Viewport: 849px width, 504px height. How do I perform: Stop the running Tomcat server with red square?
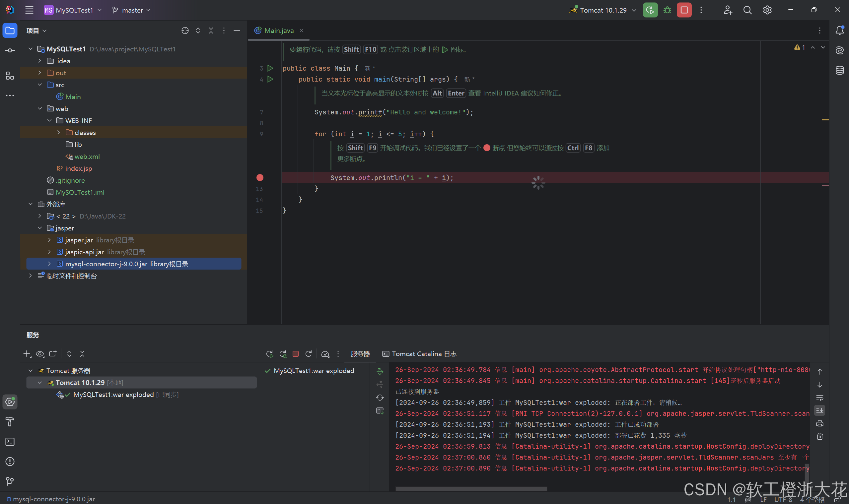point(684,10)
